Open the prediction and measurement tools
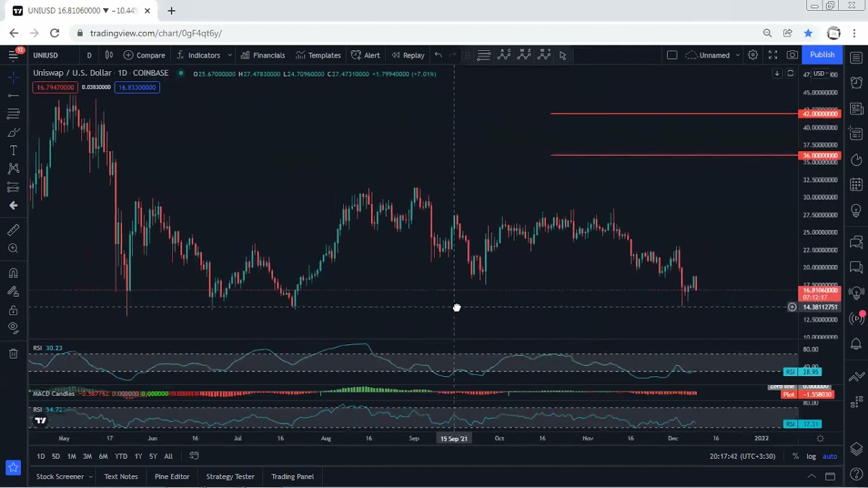The width and height of the screenshot is (868, 488). (x=13, y=187)
